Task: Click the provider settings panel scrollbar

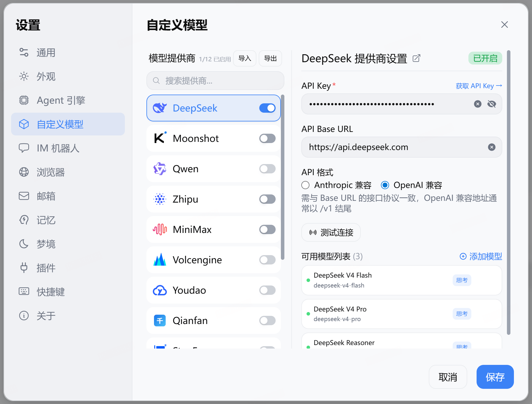Action: (509, 193)
